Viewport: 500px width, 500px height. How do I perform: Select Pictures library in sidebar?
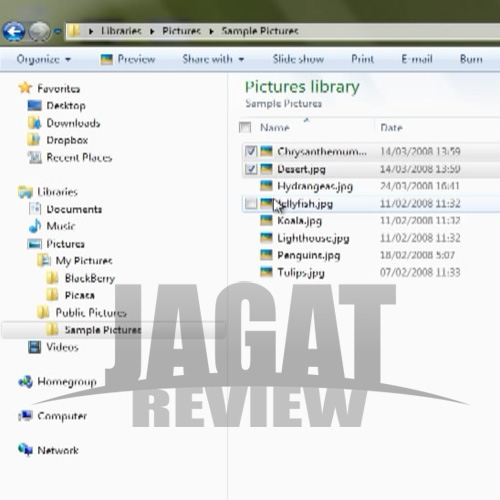click(x=65, y=244)
